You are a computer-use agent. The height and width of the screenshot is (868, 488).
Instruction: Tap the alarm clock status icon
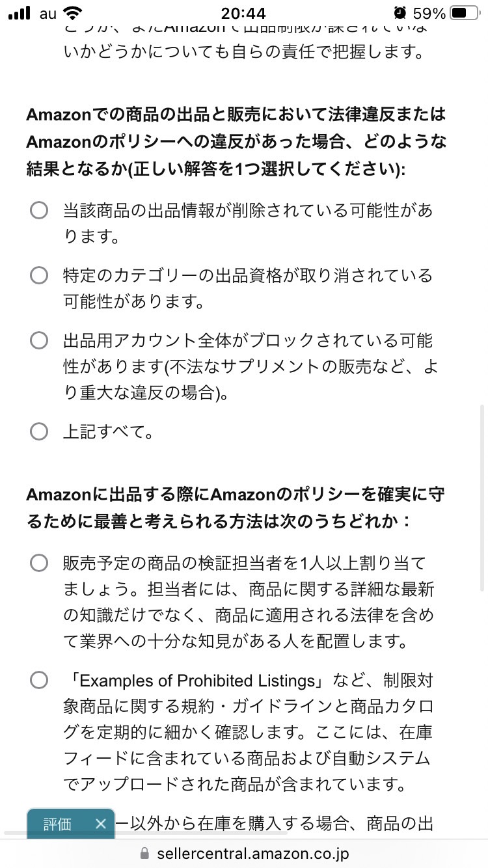pyautogui.click(x=400, y=14)
